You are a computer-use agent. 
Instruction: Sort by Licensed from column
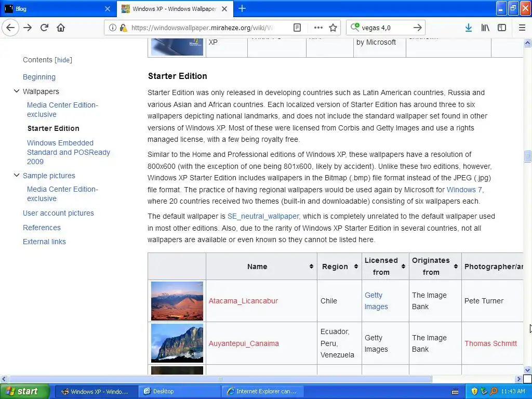click(403, 267)
